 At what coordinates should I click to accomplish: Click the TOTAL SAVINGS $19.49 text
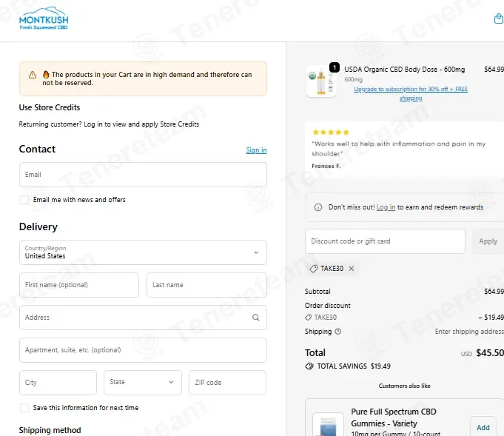(x=354, y=366)
